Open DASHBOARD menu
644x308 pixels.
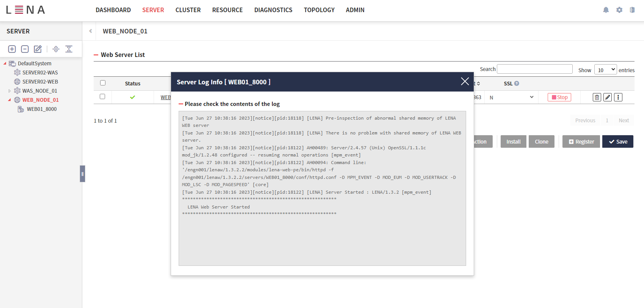pyautogui.click(x=113, y=10)
